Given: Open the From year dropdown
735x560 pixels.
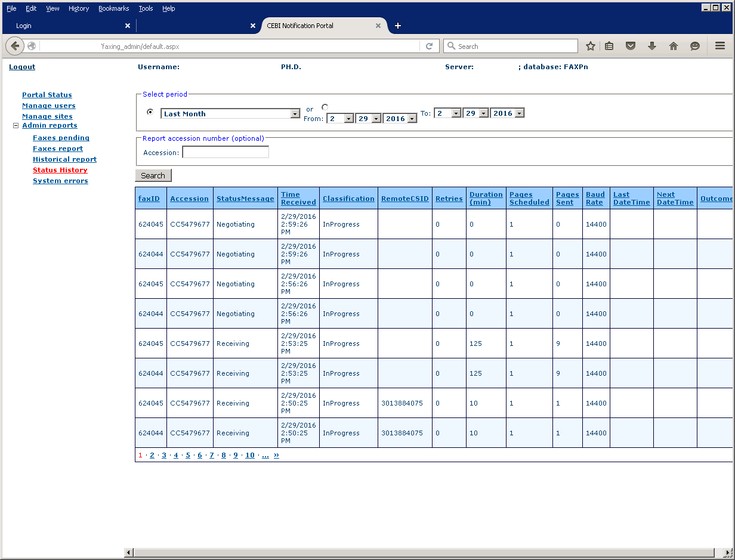Looking at the screenshot, I should (x=400, y=119).
